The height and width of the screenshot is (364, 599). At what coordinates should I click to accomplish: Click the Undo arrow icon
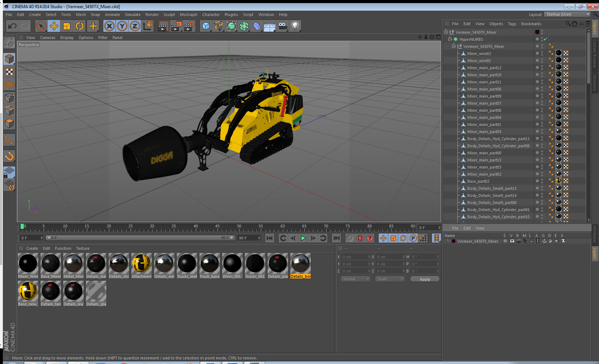click(12, 26)
